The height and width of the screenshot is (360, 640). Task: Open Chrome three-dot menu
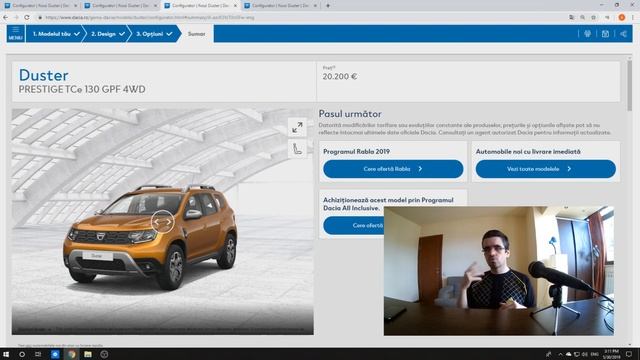(x=633, y=18)
